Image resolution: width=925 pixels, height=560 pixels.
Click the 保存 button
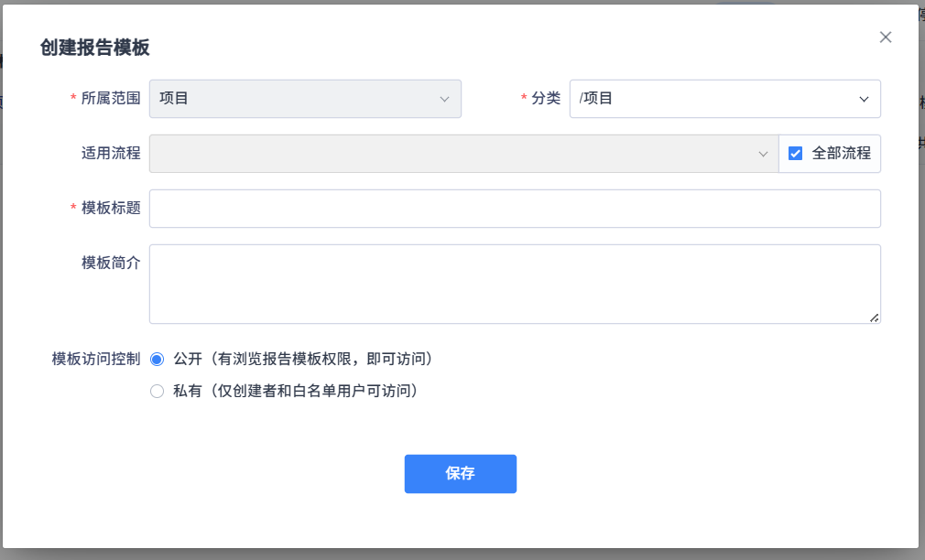(x=460, y=474)
